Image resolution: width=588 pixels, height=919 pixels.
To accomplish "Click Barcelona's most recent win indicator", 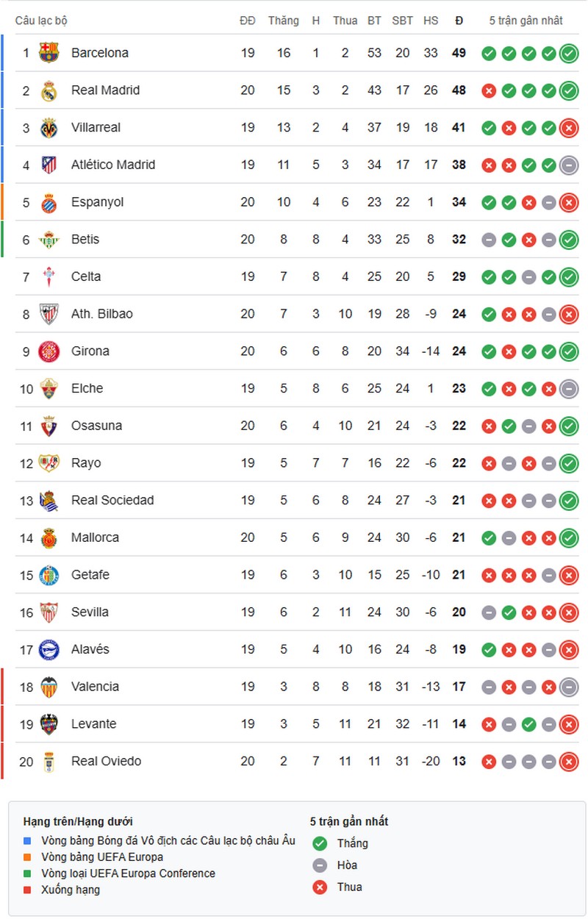I will pyautogui.click(x=570, y=53).
